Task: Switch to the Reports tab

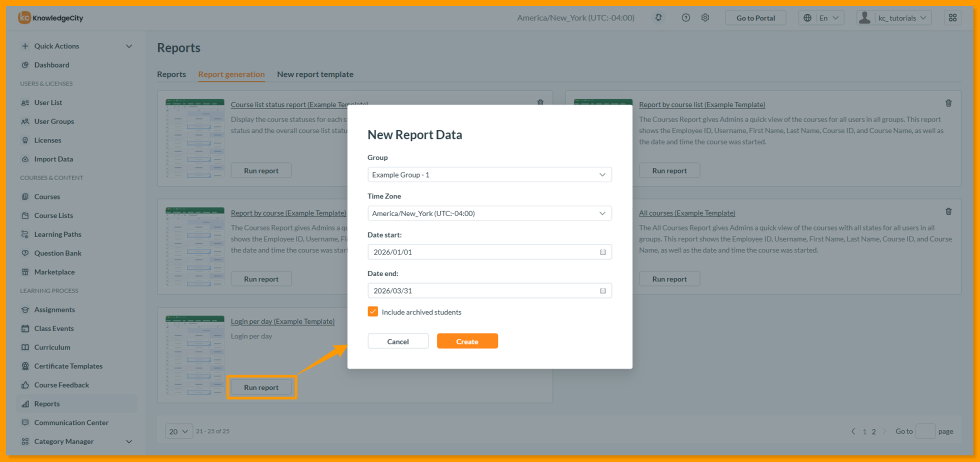Action: [x=172, y=74]
